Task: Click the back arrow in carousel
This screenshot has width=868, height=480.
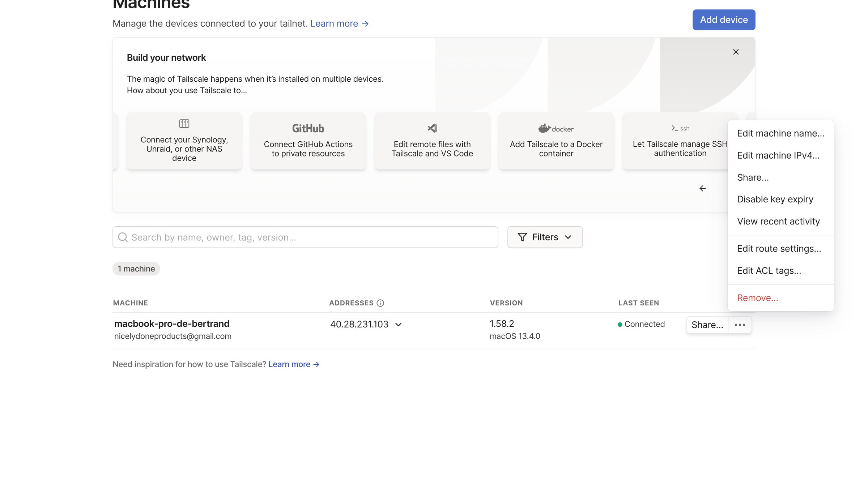Action: (x=702, y=188)
